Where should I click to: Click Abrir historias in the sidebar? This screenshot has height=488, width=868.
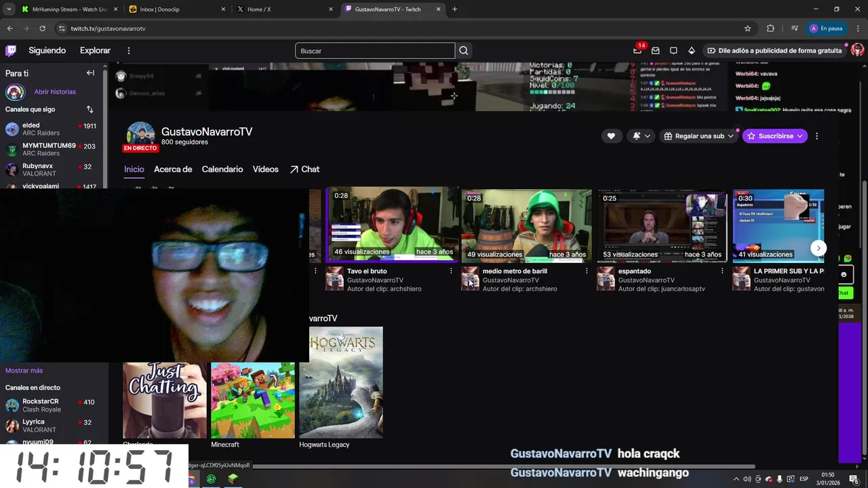[x=55, y=91]
